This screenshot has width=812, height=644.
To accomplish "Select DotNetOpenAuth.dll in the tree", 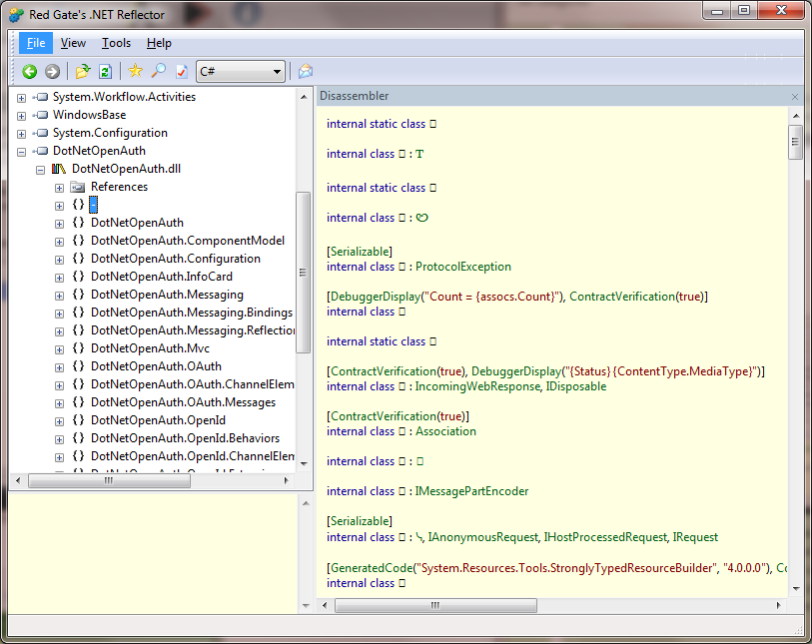I will click(x=127, y=169).
